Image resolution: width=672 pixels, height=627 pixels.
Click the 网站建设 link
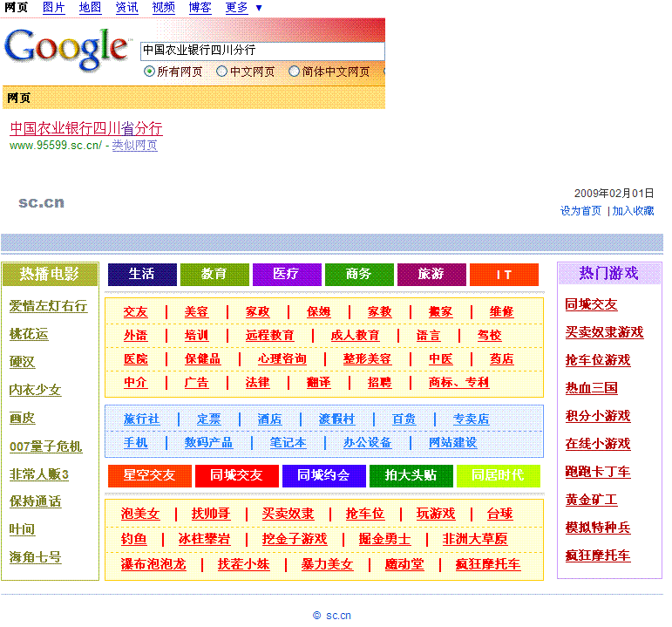pyautogui.click(x=453, y=443)
